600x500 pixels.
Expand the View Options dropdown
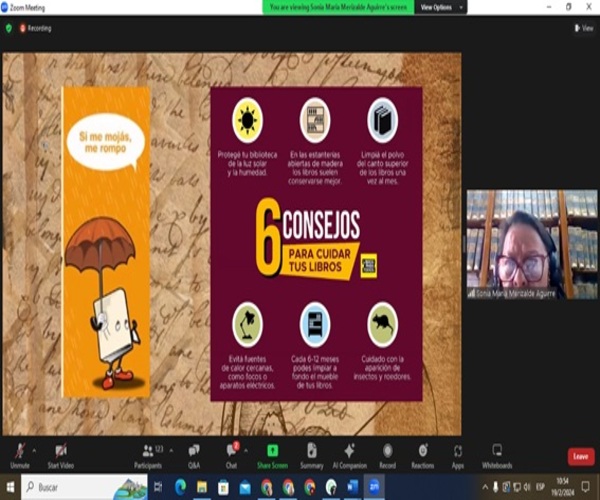435,7
